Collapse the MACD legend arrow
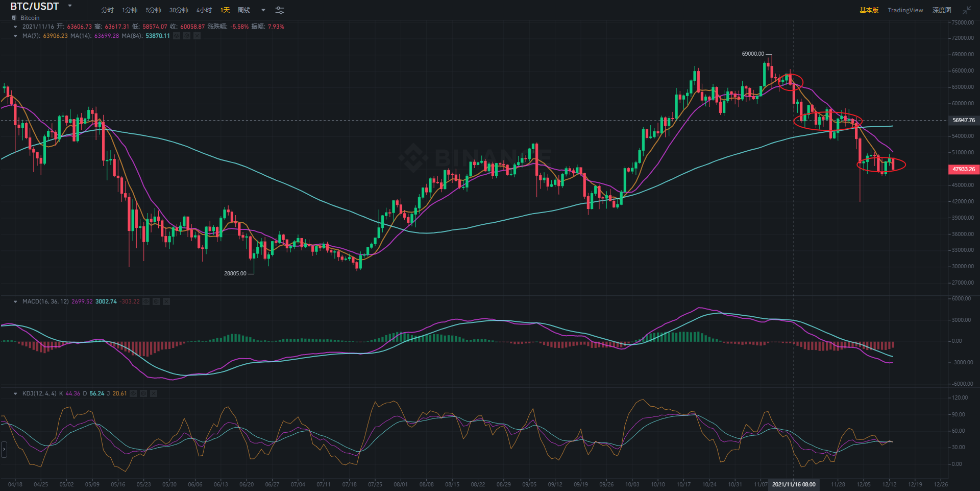The width and height of the screenshot is (980, 491). (x=15, y=301)
